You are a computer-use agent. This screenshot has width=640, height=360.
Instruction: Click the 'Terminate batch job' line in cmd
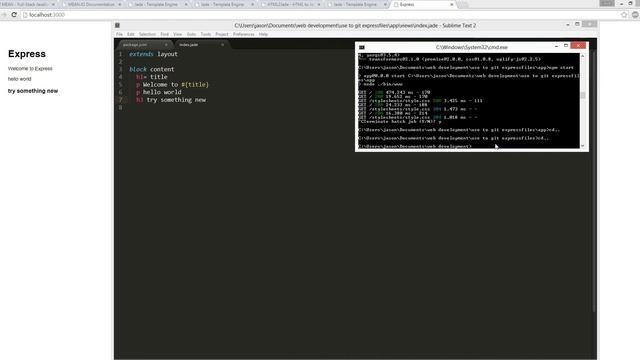[x=400, y=121]
